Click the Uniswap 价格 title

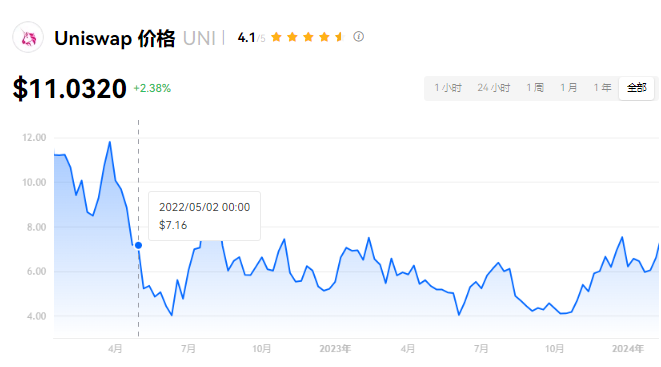pos(115,38)
